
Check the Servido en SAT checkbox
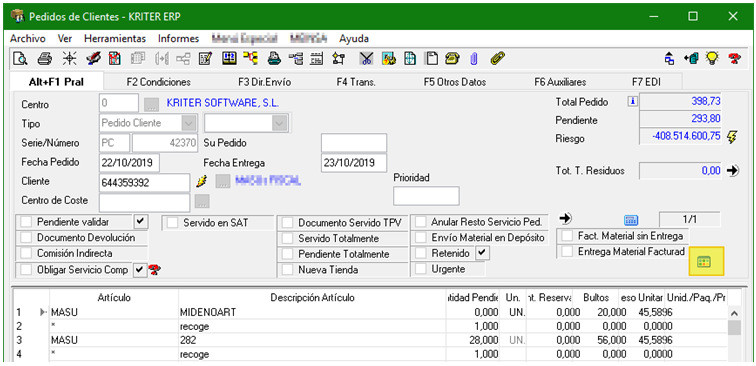[x=173, y=223]
